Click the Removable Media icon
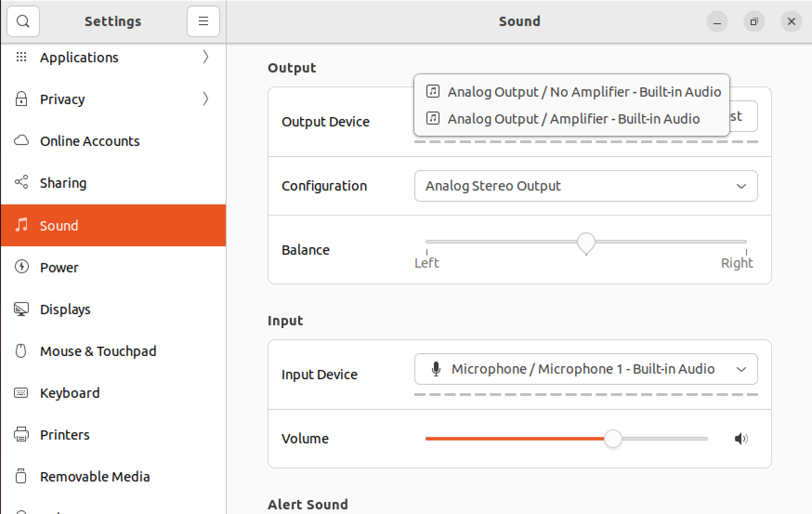Image resolution: width=812 pixels, height=514 pixels. point(21,476)
